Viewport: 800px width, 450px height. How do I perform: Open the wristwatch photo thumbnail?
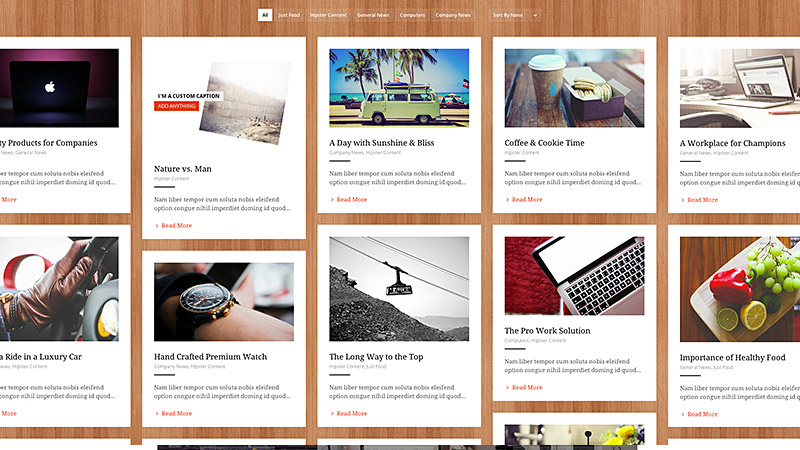224,302
